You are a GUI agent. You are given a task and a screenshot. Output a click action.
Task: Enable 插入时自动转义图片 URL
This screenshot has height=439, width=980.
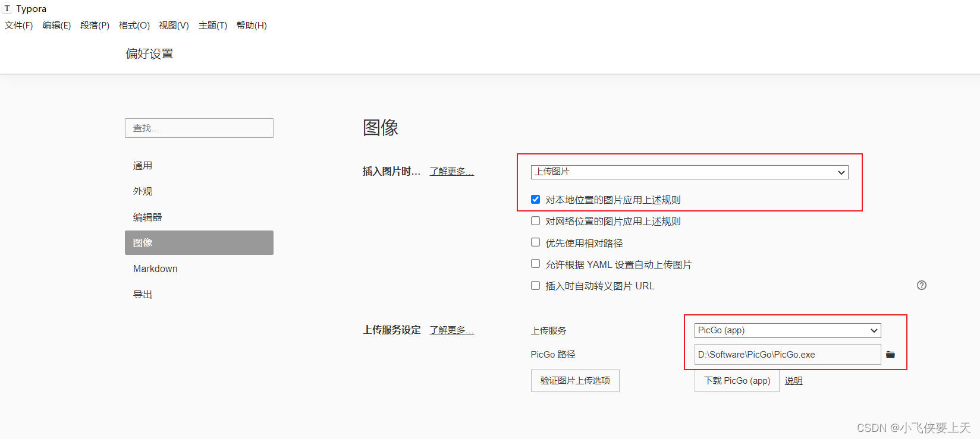point(535,286)
